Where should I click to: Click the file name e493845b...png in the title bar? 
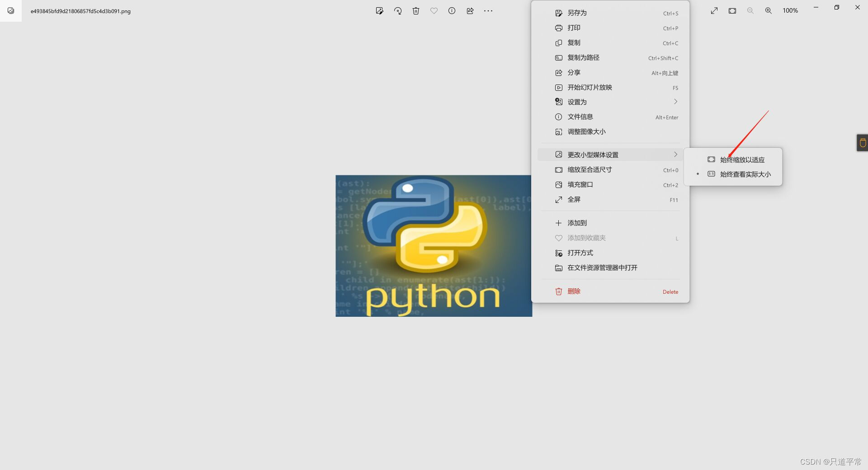click(80, 11)
